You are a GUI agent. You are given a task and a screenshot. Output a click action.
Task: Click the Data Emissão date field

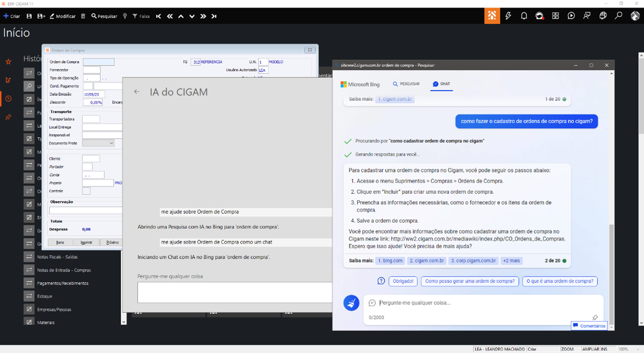coord(94,94)
